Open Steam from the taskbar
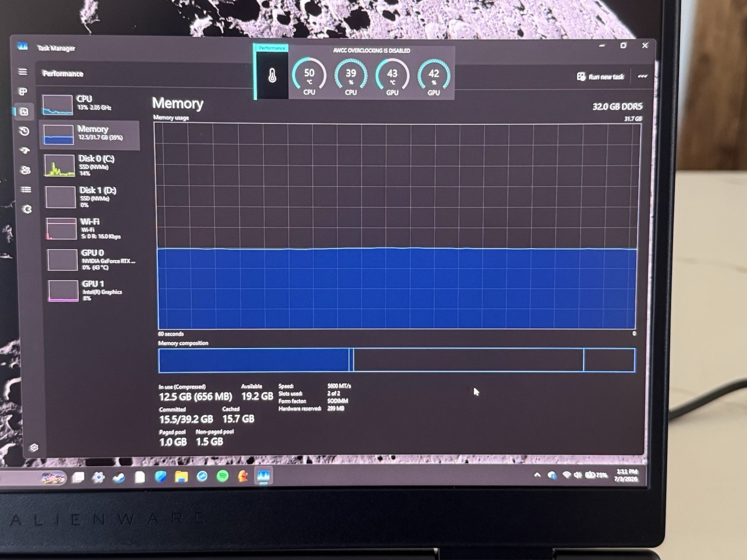 coord(119,477)
